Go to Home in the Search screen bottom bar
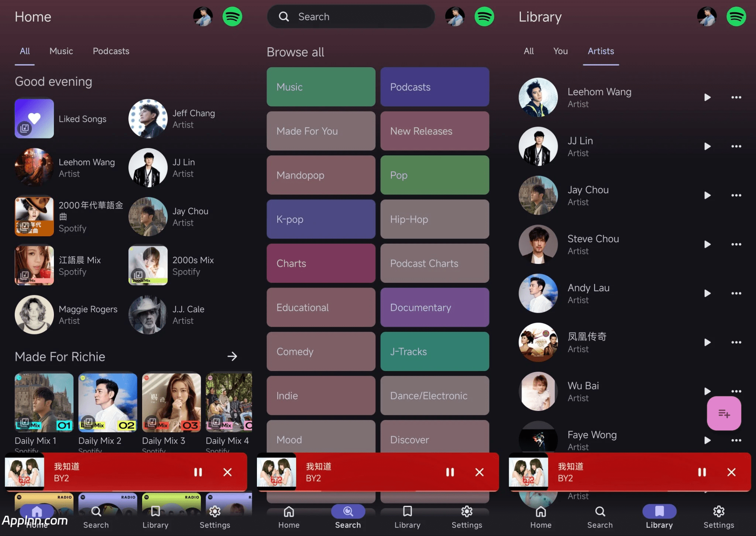Image resolution: width=756 pixels, height=536 pixels. [289, 517]
